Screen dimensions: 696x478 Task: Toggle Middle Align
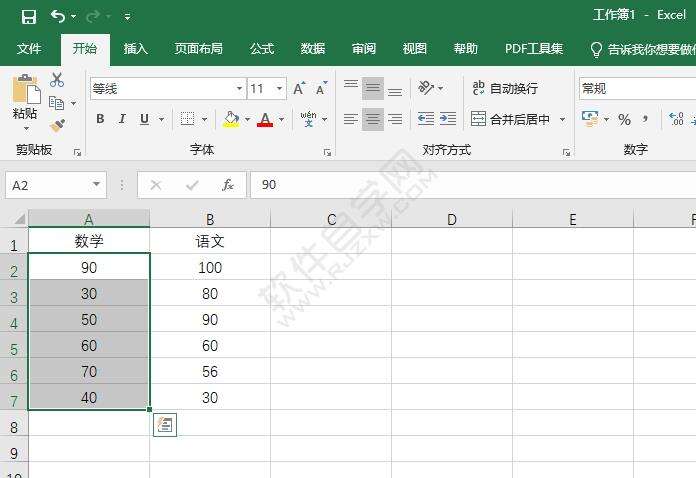click(x=372, y=87)
